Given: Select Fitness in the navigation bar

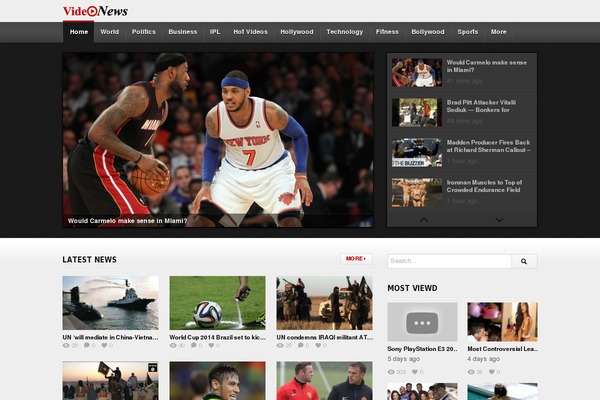Looking at the screenshot, I should 387,32.
